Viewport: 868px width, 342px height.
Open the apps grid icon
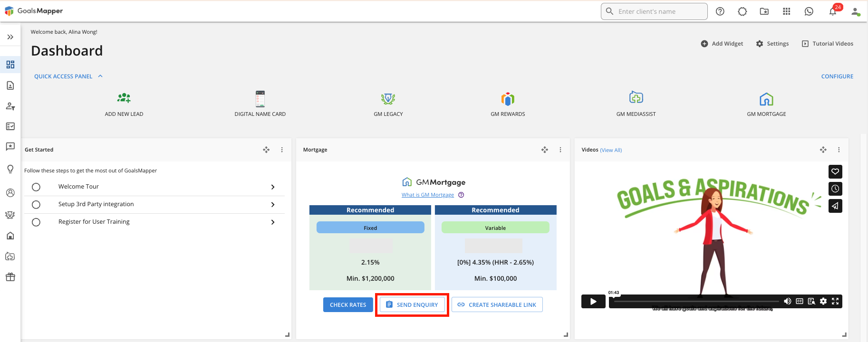[787, 11]
